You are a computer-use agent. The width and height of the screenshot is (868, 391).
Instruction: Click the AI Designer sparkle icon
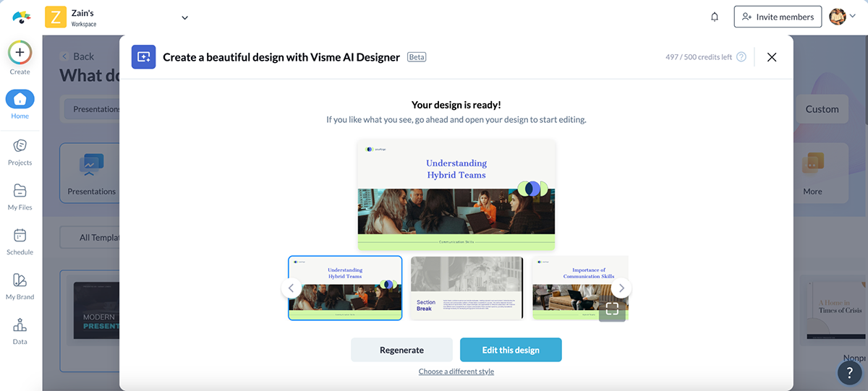(x=143, y=57)
